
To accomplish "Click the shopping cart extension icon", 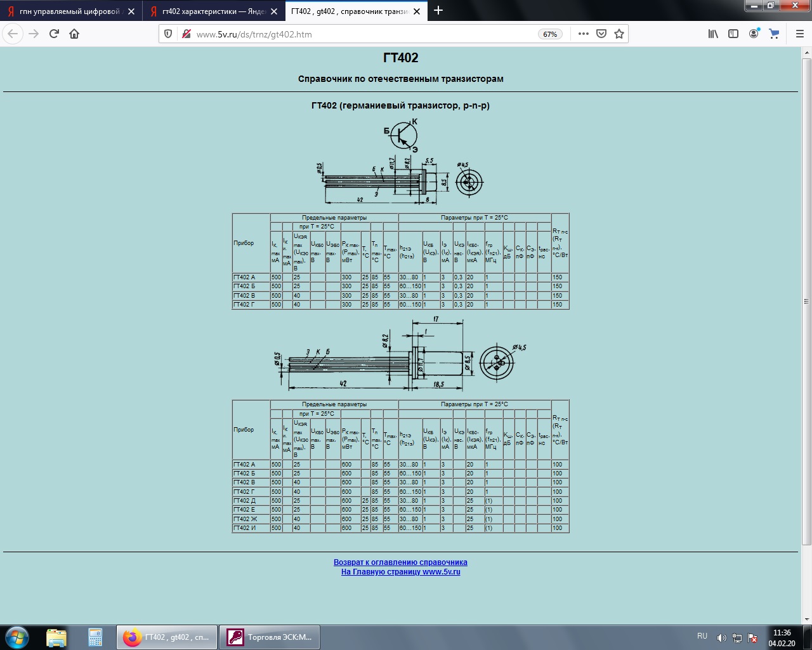I will [774, 34].
